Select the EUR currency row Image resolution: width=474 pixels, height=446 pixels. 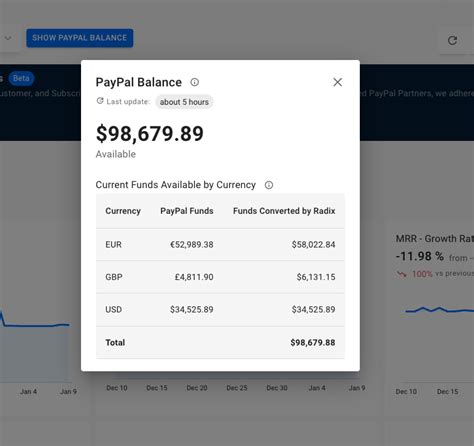pos(220,245)
